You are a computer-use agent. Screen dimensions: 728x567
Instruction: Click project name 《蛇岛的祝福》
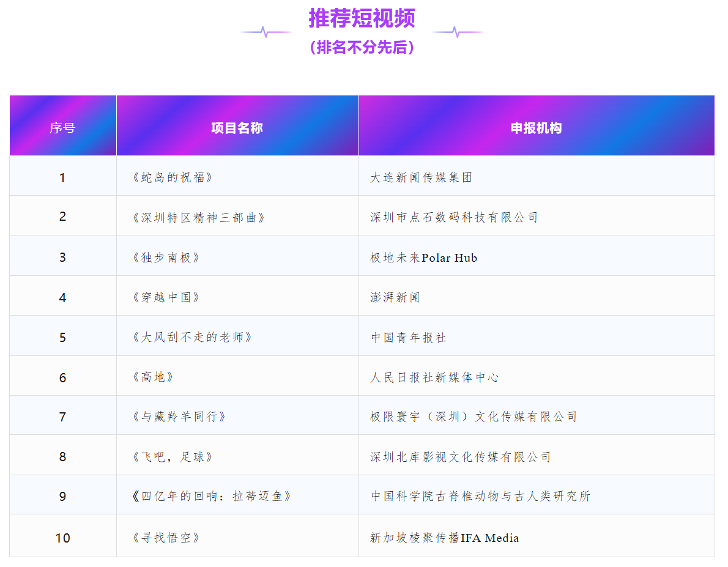(172, 177)
